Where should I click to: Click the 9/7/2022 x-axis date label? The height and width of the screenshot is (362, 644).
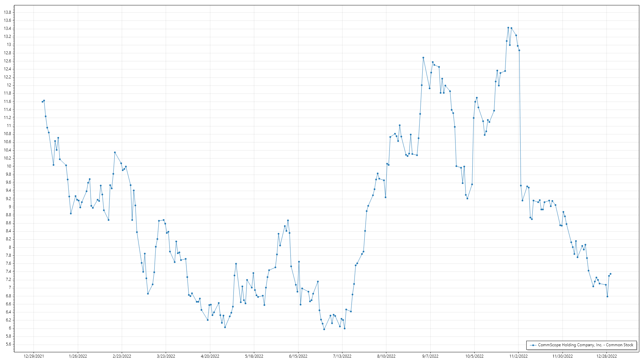430,356
